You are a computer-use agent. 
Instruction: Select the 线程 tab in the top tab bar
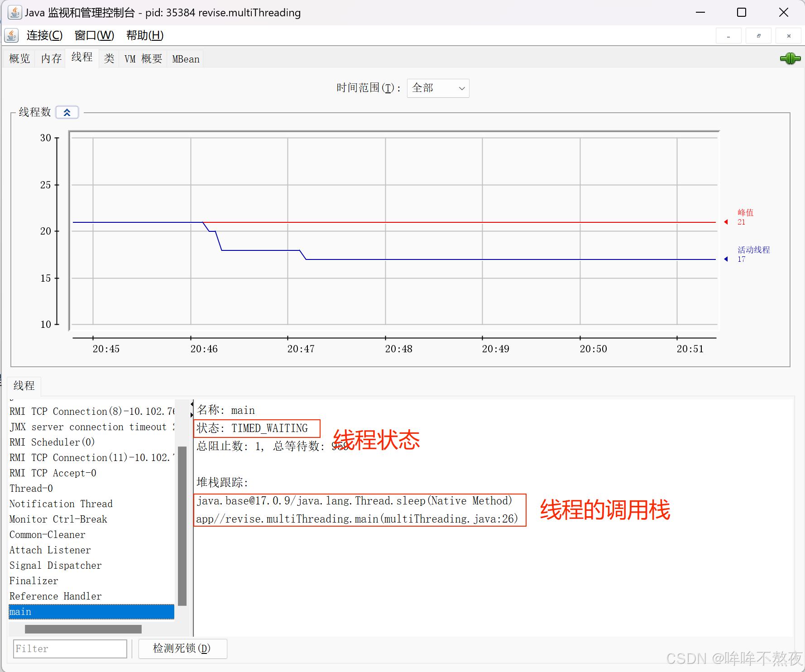click(82, 58)
